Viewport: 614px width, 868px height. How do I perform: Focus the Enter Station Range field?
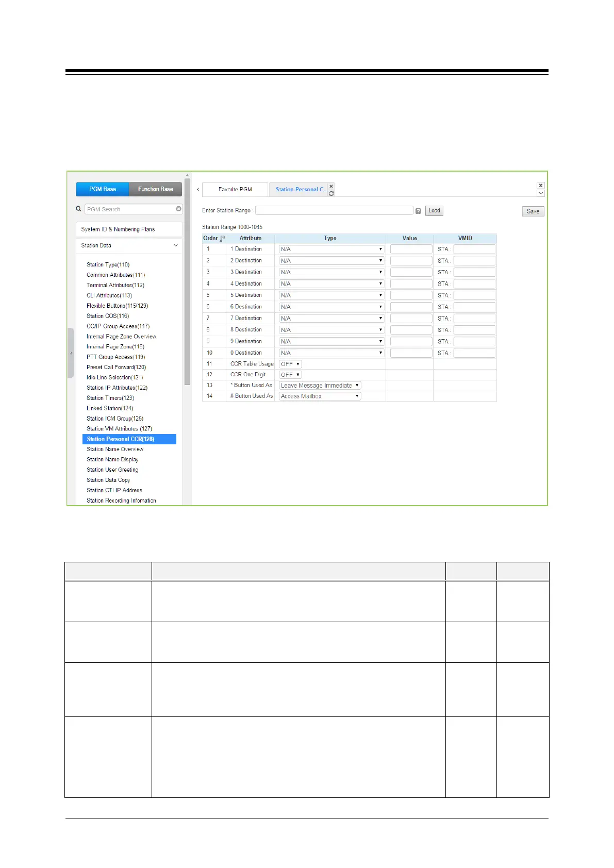coord(334,210)
